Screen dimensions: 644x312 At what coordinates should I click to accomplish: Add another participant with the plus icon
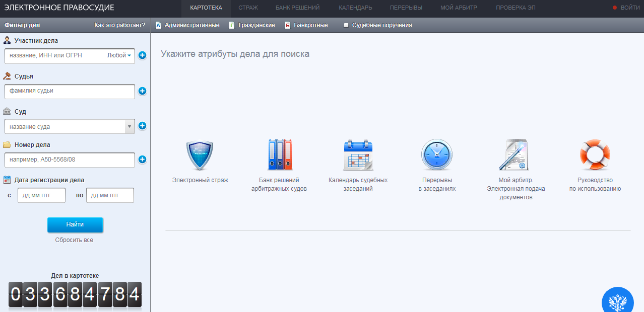(x=142, y=55)
